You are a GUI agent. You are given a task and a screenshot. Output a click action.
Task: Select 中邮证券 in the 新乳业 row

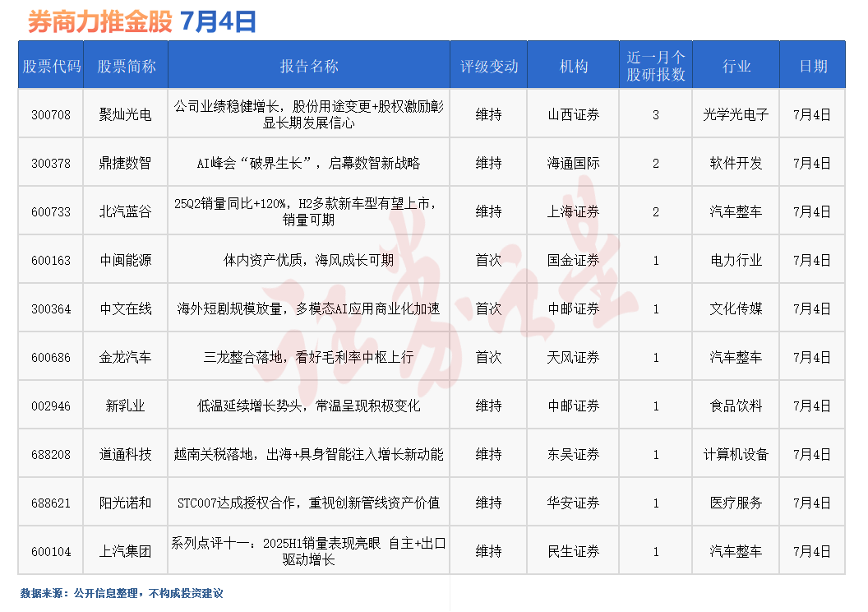[574, 406]
